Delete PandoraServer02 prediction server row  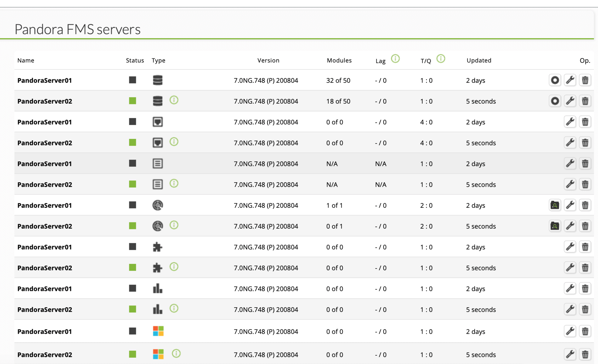[585, 309]
